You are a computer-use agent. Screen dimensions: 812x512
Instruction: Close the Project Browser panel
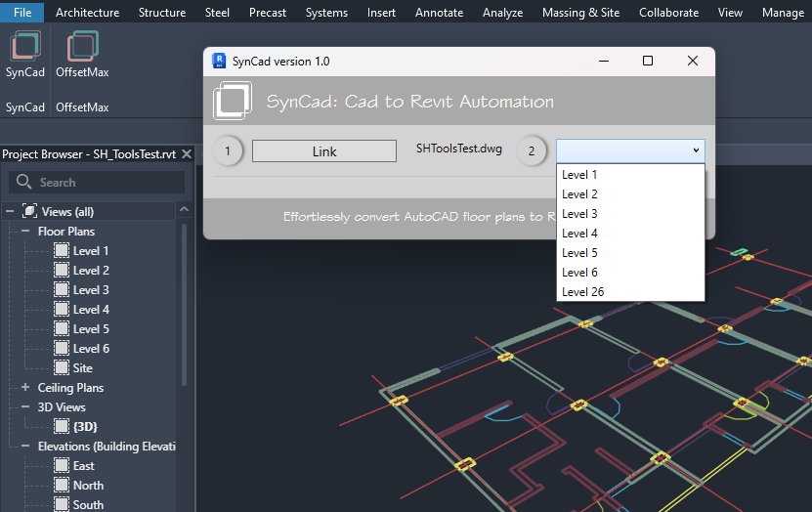[x=187, y=153]
